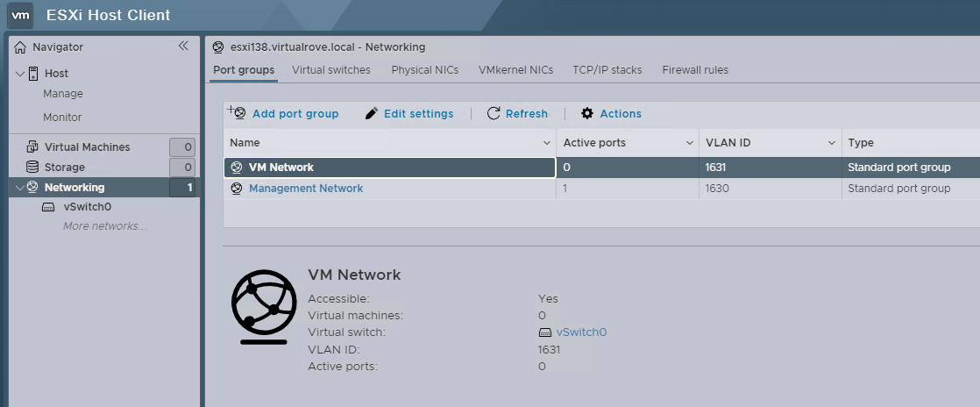The height and width of the screenshot is (407, 980).
Task: Click the Edit settings pencil icon
Action: pyautogui.click(x=371, y=113)
